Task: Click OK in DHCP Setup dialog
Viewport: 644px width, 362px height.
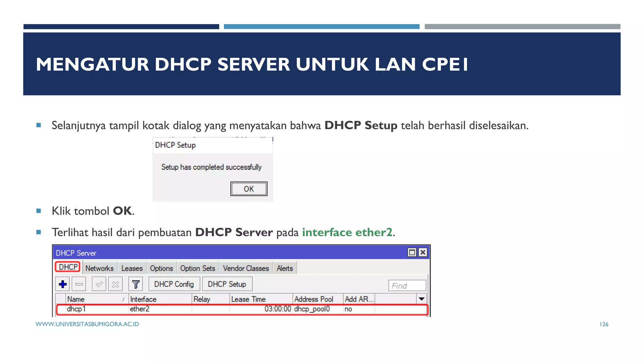Action: (249, 189)
